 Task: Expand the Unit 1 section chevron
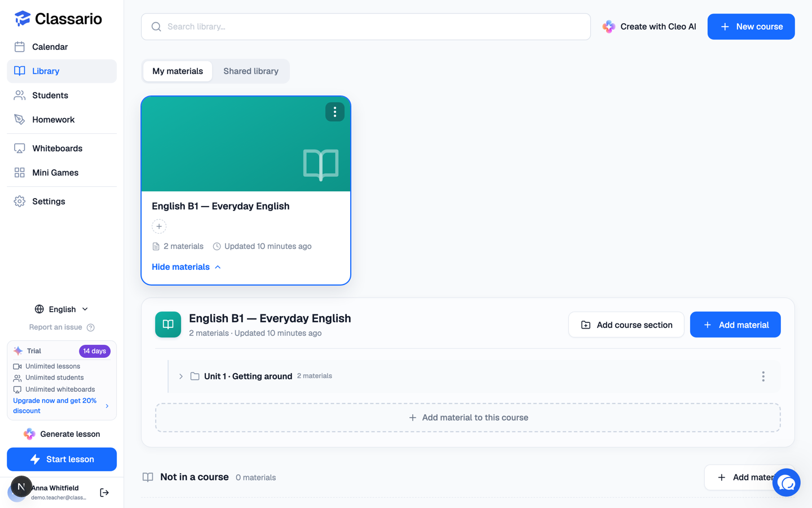[181, 376]
